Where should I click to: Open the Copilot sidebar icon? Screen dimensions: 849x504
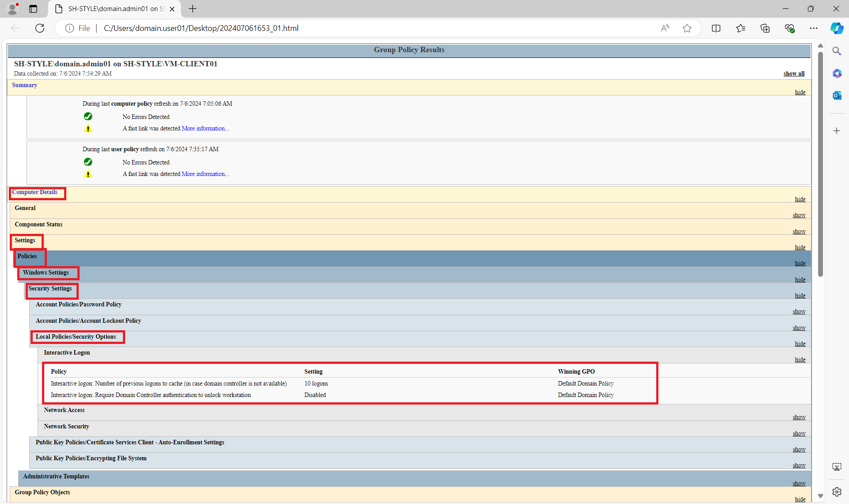click(x=837, y=28)
